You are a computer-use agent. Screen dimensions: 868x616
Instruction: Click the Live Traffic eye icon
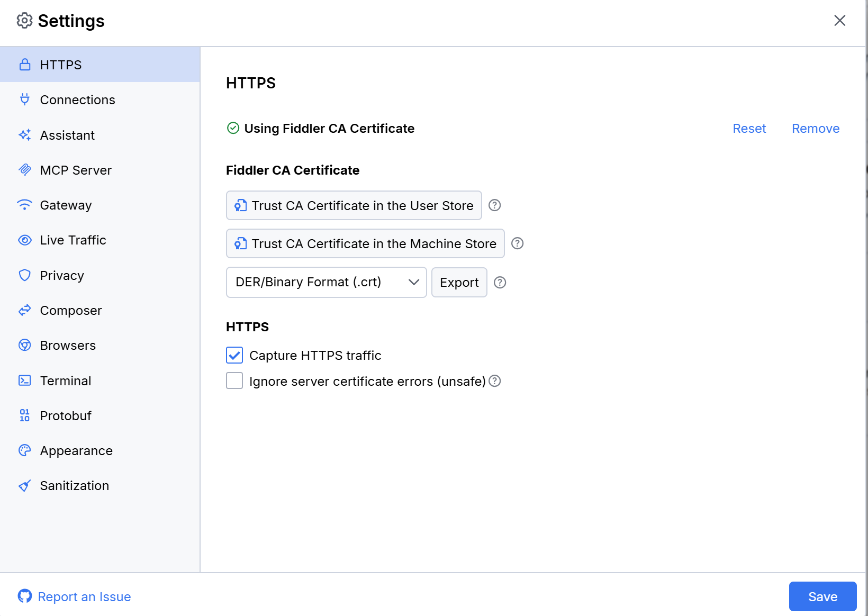[25, 240]
